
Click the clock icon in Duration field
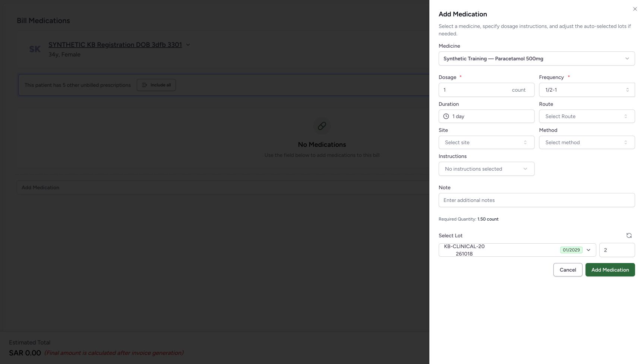(x=446, y=116)
